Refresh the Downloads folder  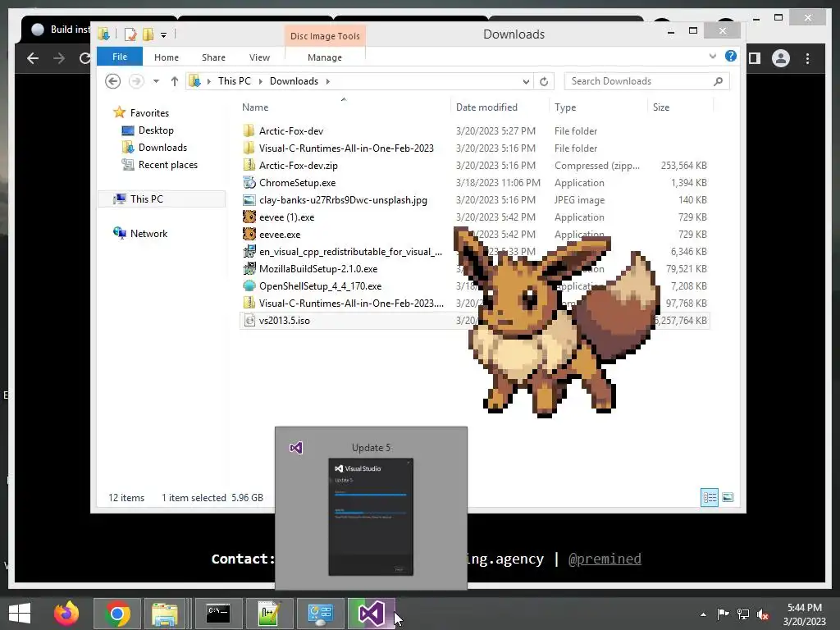click(544, 81)
